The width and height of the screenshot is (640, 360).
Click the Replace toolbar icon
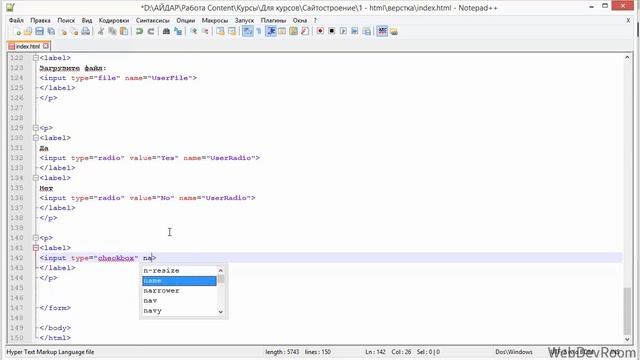[x=178, y=31]
